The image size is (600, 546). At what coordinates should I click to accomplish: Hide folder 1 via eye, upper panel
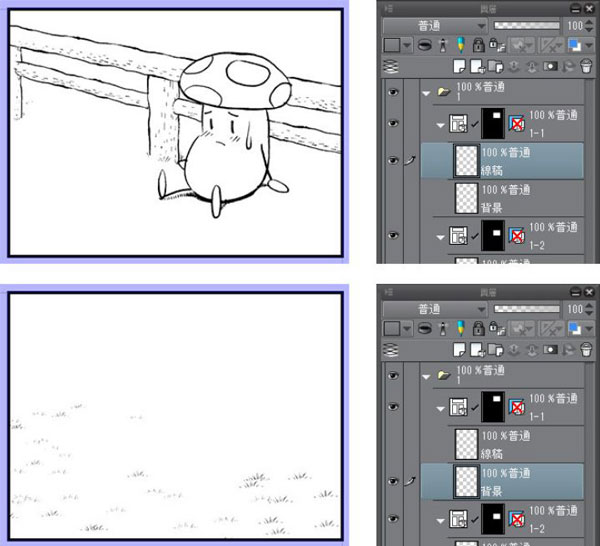pyautogui.click(x=393, y=92)
